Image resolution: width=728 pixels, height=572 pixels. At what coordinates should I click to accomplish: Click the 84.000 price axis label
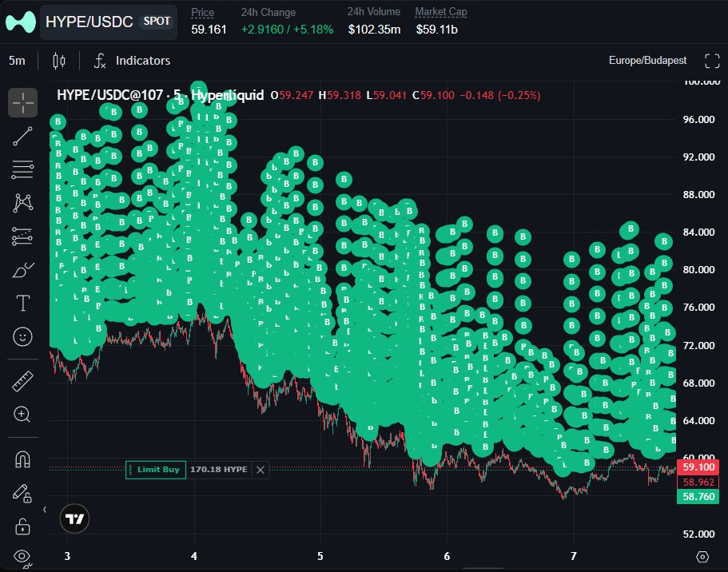pyautogui.click(x=698, y=232)
